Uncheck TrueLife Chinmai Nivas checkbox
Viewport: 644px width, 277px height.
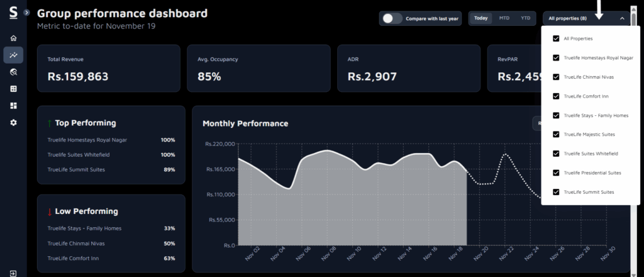pos(556,77)
